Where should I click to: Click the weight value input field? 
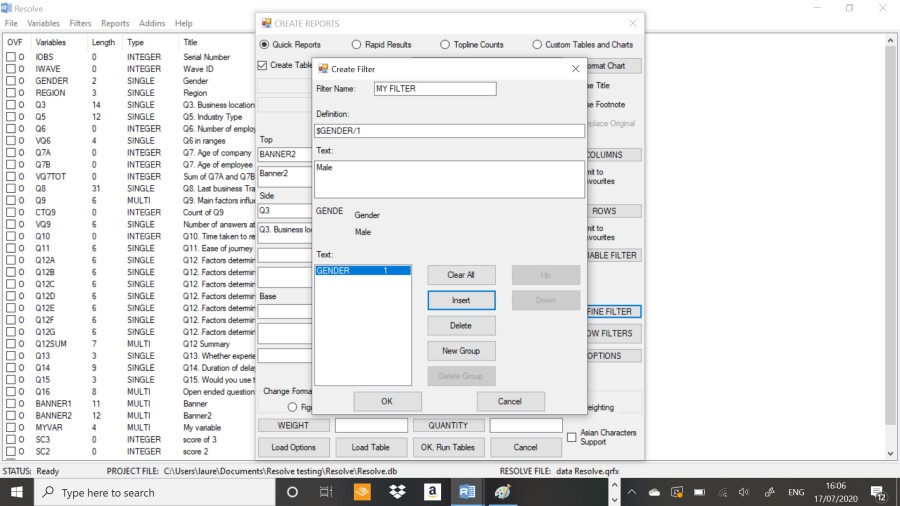coord(371,425)
